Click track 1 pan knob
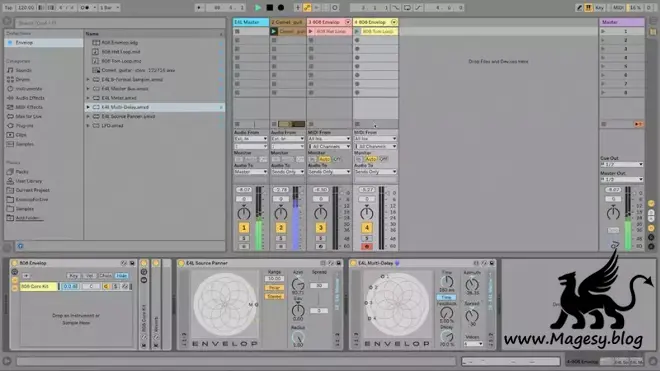 click(x=244, y=213)
